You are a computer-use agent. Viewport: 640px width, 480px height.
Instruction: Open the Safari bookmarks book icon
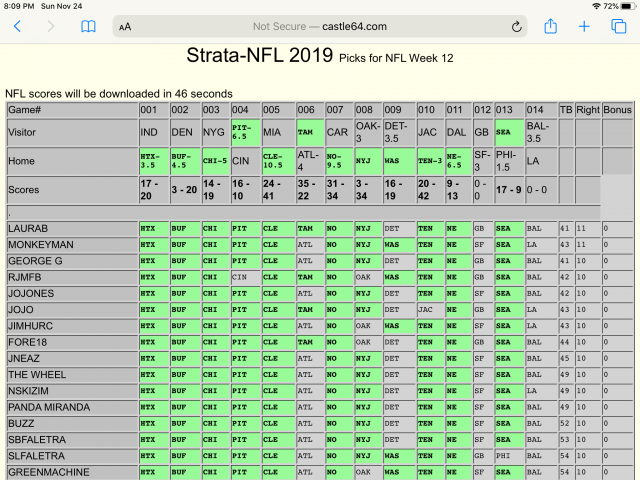tap(88, 27)
